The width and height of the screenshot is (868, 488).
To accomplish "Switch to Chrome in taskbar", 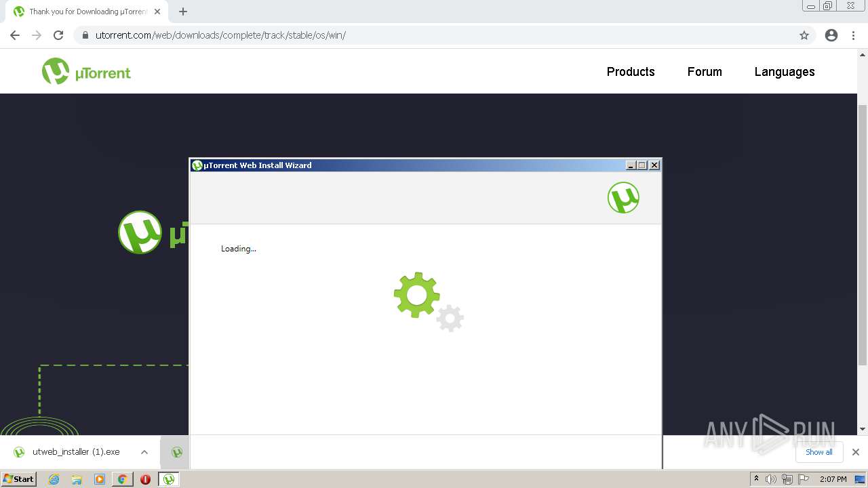I will click(123, 479).
